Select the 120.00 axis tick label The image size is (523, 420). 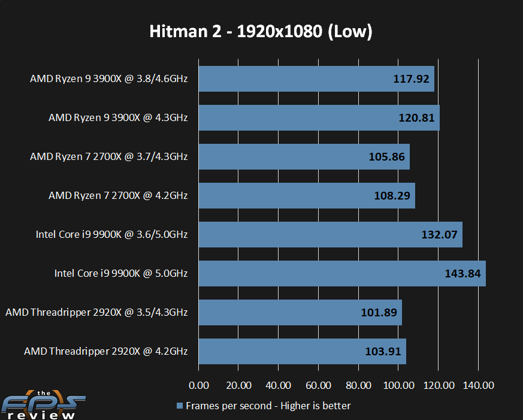[x=439, y=385]
